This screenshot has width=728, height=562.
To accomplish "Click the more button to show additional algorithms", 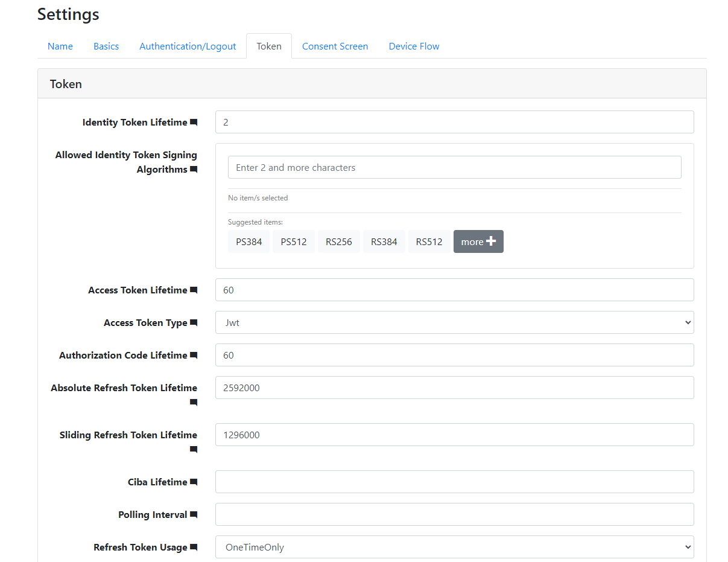I will (x=478, y=241).
